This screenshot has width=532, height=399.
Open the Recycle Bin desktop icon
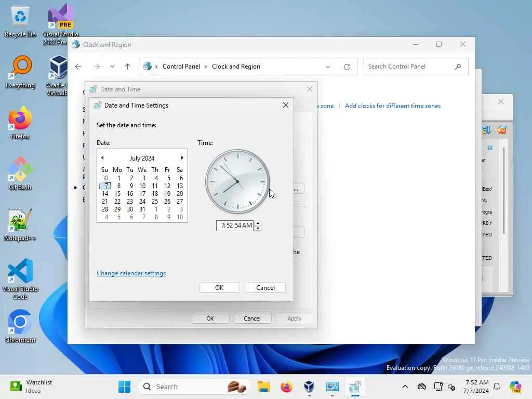[x=20, y=22]
